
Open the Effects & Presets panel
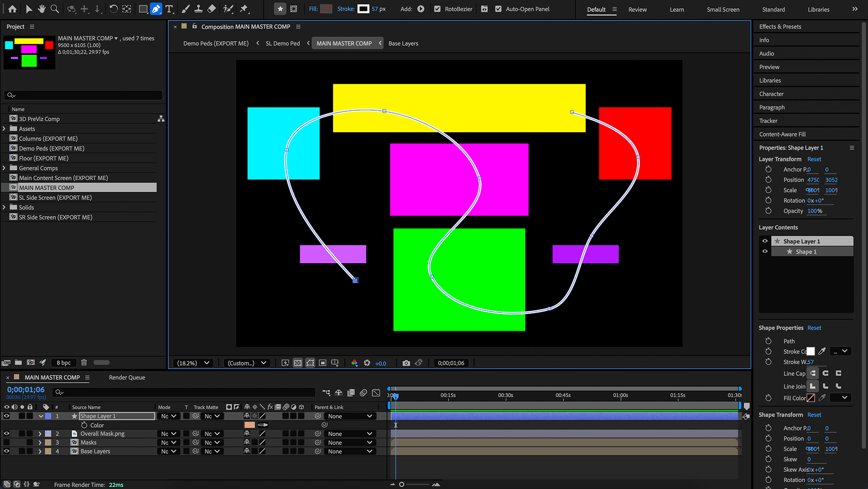tap(780, 27)
